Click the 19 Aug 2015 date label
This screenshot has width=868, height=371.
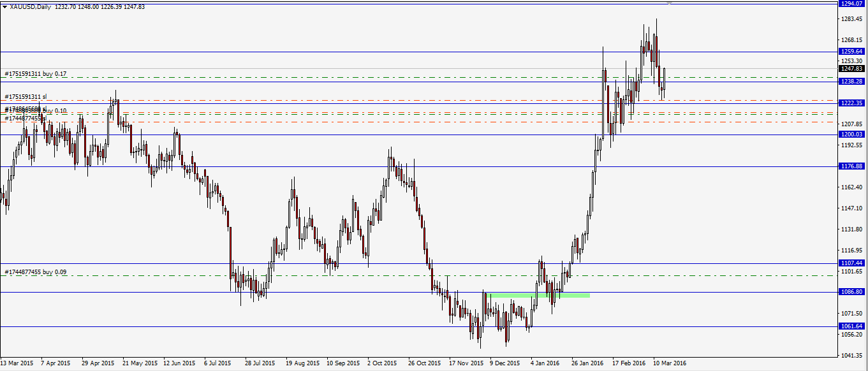[x=302, y=363]
